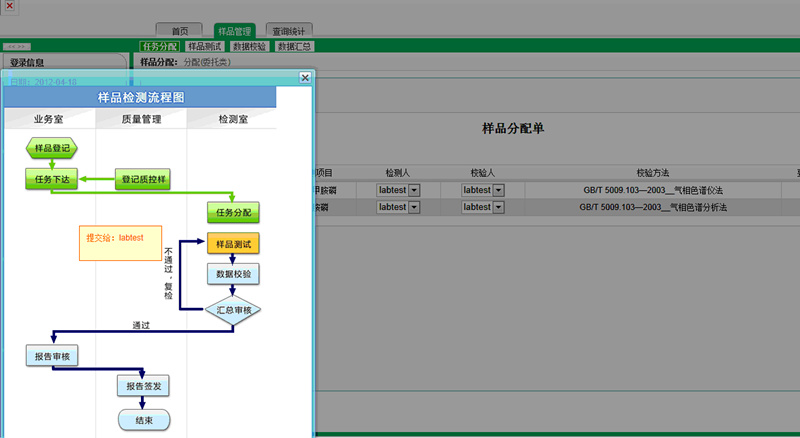
Task: Click the 结束 end node
Action: 144,420
